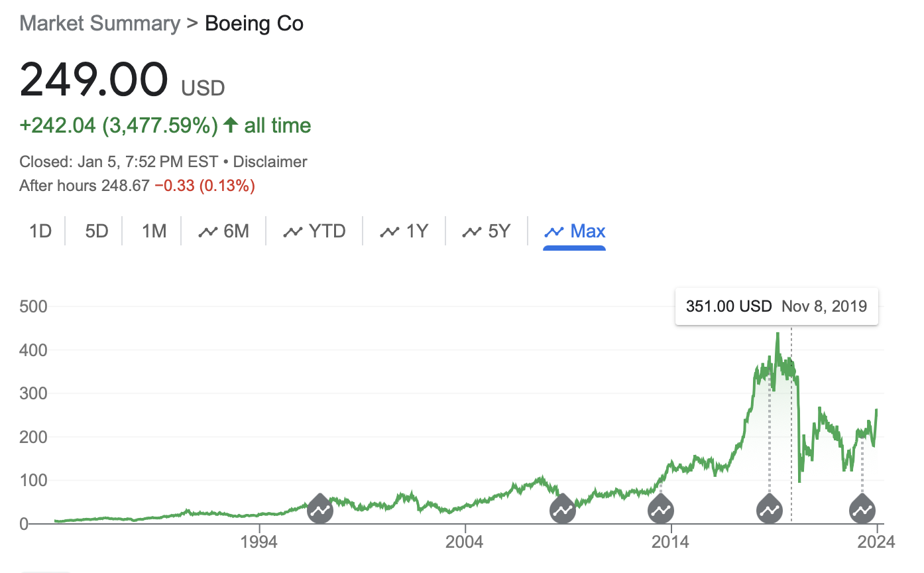924x573 pixels.
Task: Click the event marker below the 2019 peak
Action: point(770,510)
